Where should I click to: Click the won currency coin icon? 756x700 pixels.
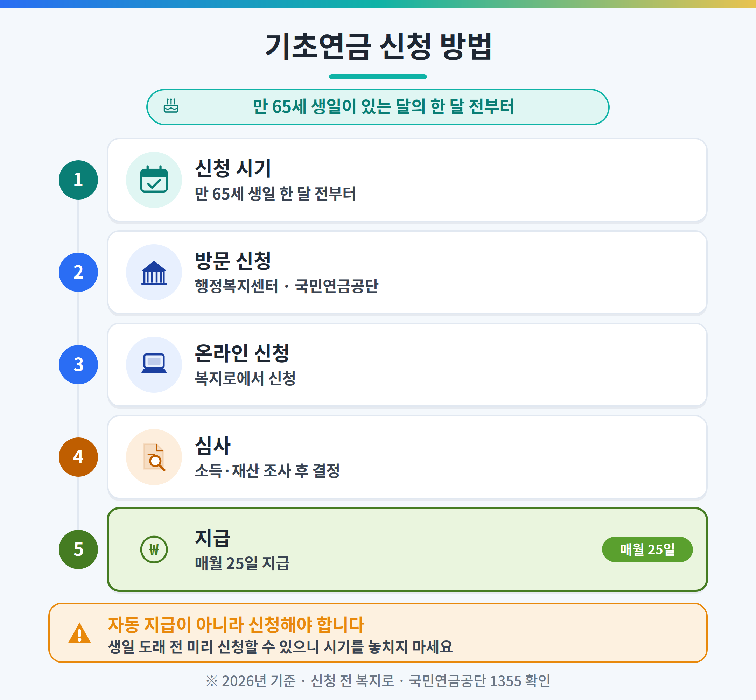[x=154, y=549]
